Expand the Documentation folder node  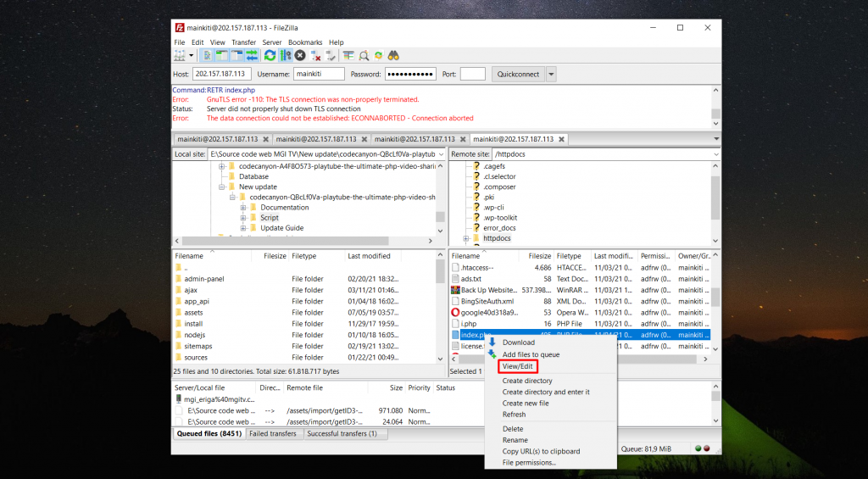click(243, 207)
